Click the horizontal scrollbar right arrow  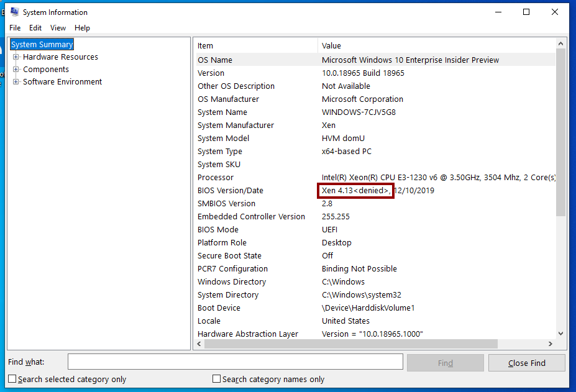550,344
